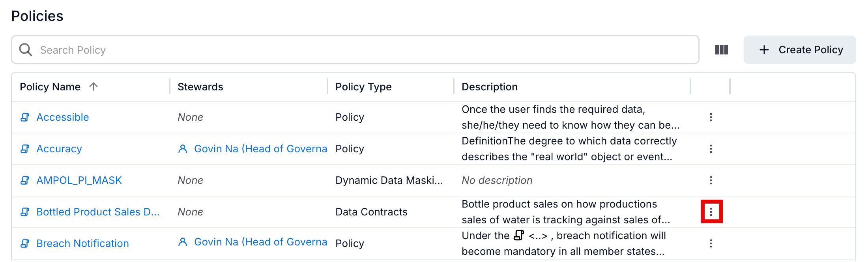Open the Accessible policy link
Screen dimensions: 868x262
coord(63,117)
